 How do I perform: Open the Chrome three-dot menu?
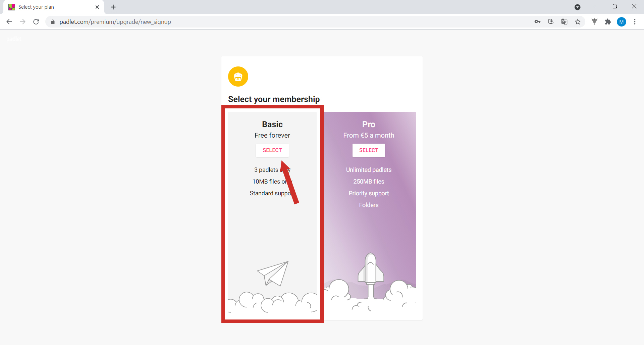coord(635,22)
